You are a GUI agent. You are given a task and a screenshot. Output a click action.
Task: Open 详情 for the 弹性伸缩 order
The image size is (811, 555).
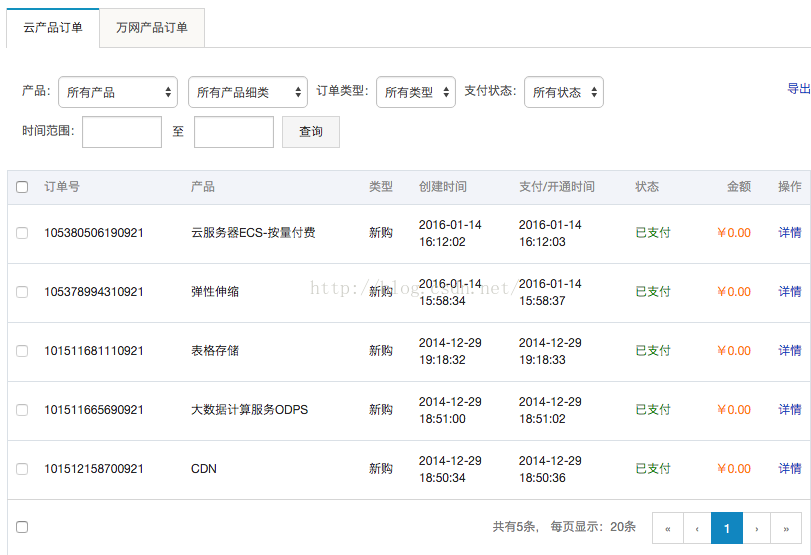click(790, 292)
